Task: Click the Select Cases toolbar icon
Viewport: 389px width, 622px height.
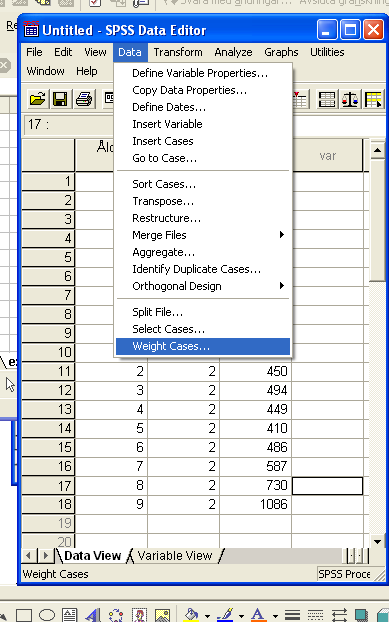Action: (373, 99)
